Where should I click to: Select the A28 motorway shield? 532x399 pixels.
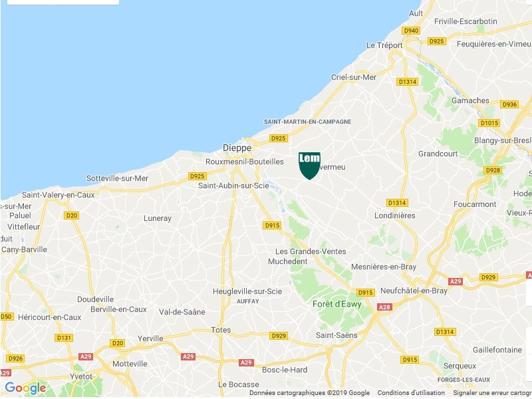(x=384, y=307)
